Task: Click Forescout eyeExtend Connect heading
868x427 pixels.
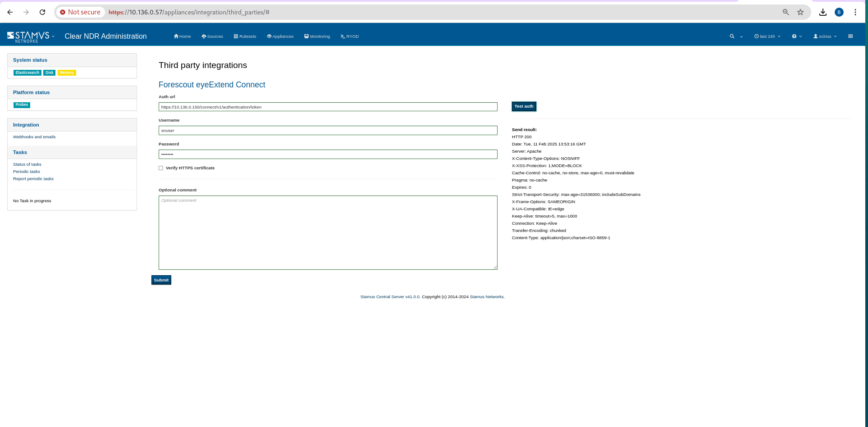Action: tap(212, 85)
